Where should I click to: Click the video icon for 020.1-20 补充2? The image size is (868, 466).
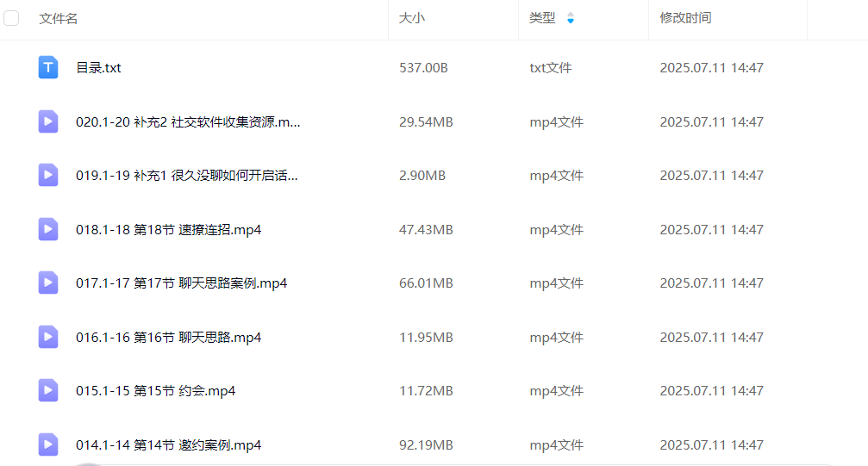click(48, 121)
